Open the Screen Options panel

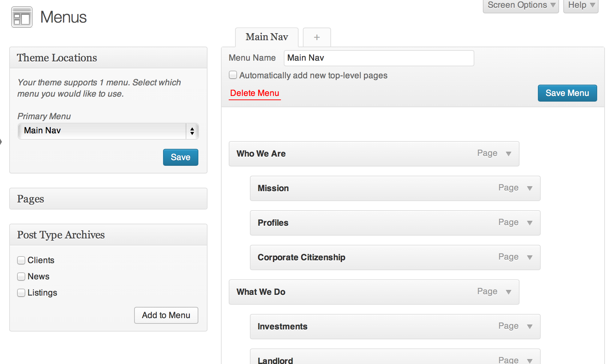tap(521, 5)
